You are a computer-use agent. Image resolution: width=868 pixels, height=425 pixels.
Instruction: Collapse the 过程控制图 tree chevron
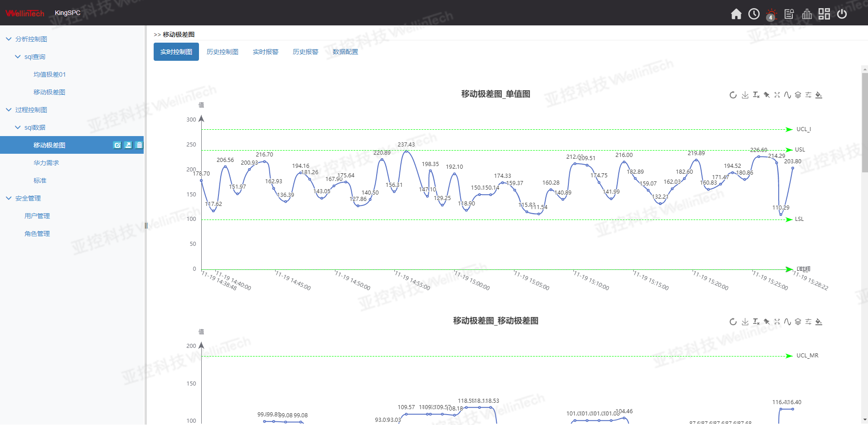tap(9, 110)
